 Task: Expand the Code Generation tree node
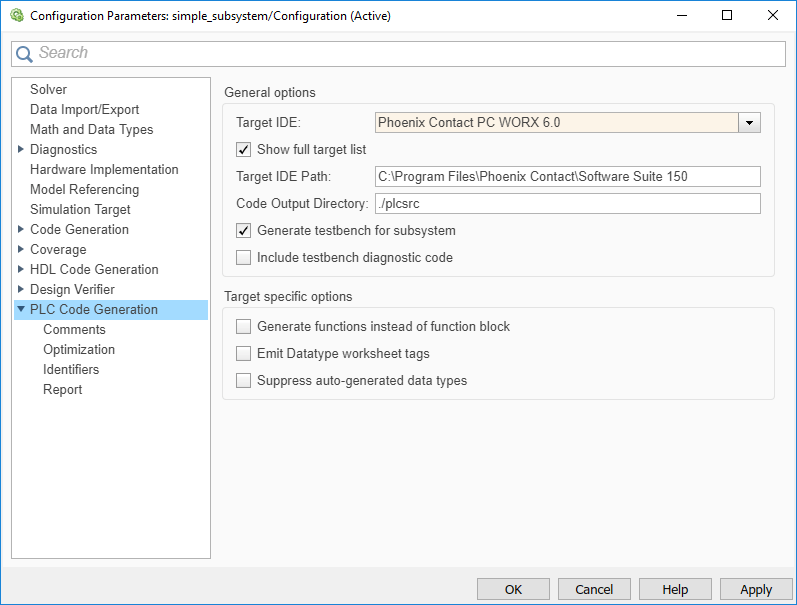pyautogui.click(x=21, y=230)
